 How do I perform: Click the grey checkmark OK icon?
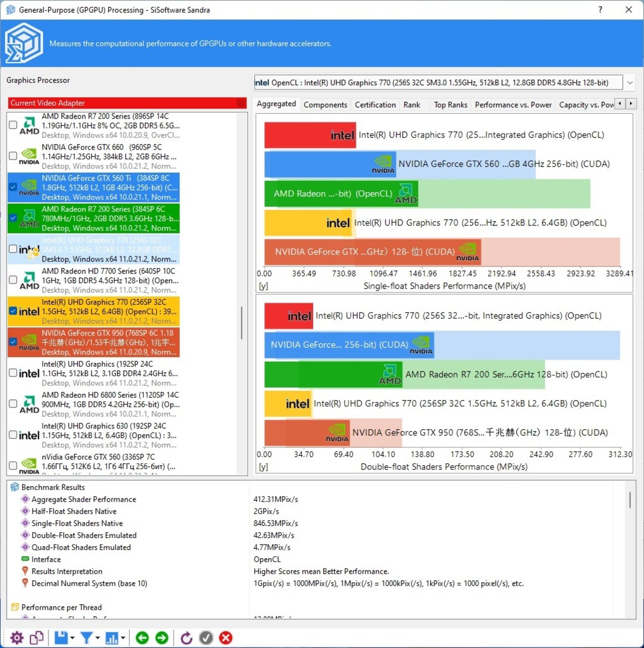pyautogui.click(x=206, y=637)
